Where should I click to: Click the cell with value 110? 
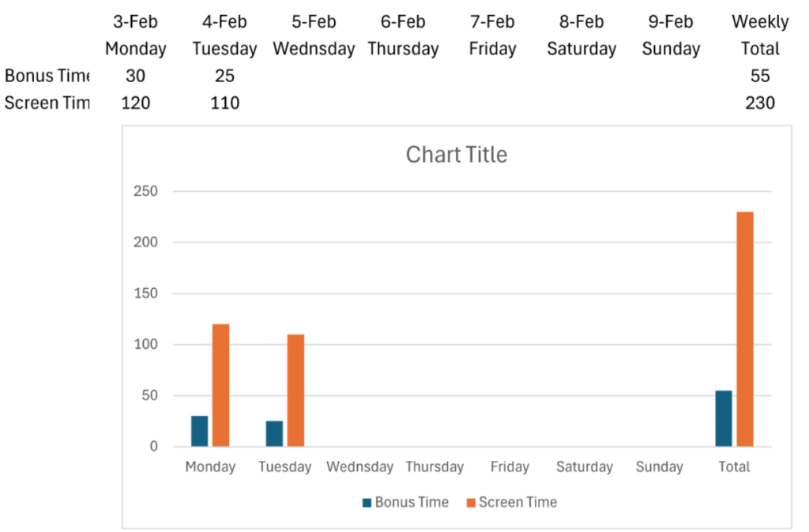pos(225,103)
